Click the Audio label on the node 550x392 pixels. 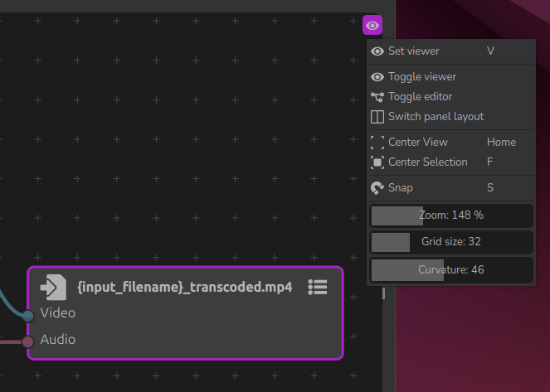click(58, 340)
